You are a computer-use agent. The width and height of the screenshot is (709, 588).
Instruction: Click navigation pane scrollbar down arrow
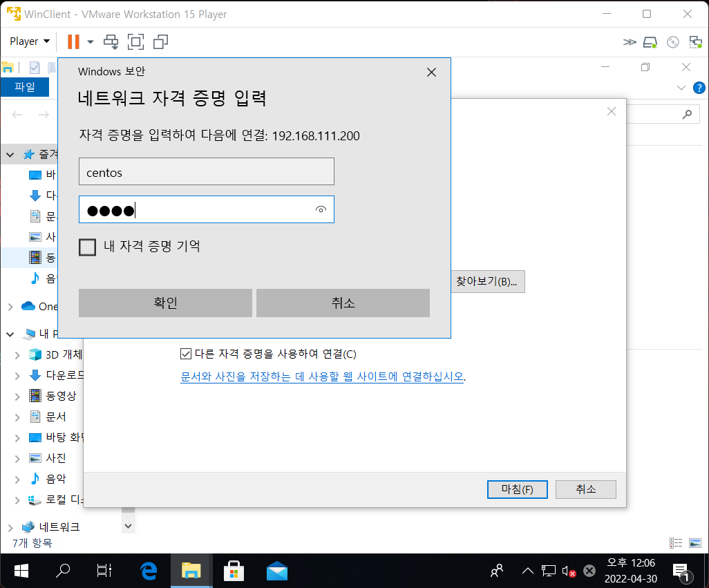pos(128,526)
